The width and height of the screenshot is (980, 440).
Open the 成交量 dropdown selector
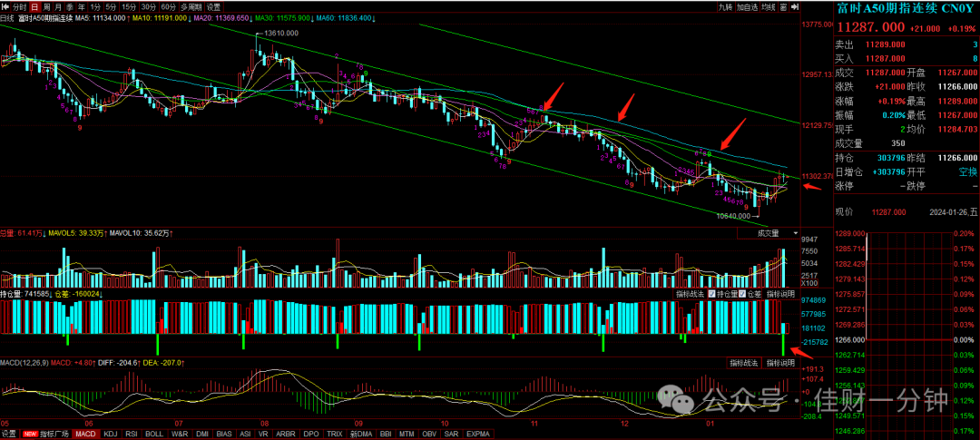769,233
